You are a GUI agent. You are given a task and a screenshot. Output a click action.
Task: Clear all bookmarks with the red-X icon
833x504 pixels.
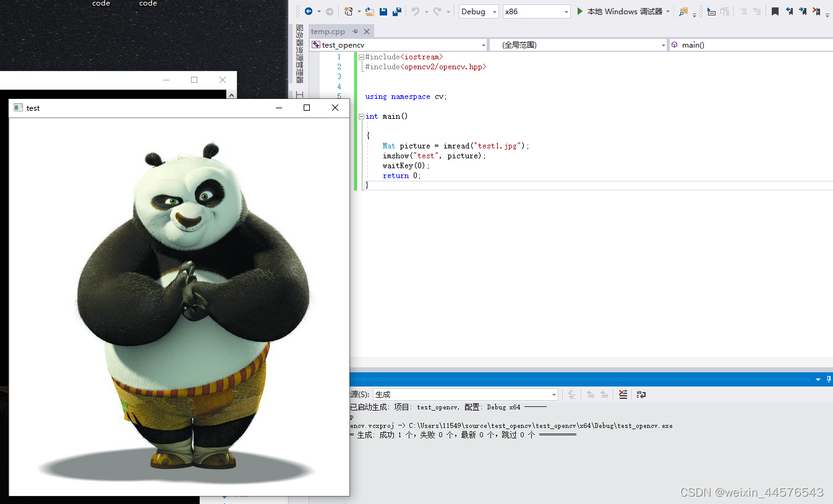(x=816, y=11)
